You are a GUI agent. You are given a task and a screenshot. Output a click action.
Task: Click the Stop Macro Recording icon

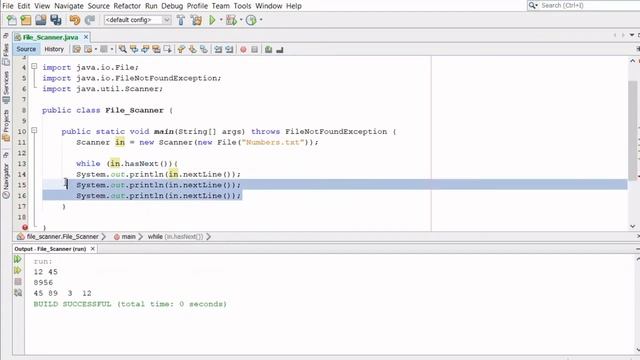pos(255,49)
